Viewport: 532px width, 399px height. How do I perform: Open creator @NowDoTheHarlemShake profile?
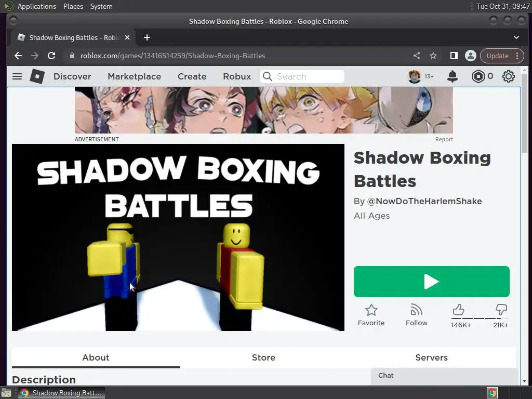pos(424,201)
